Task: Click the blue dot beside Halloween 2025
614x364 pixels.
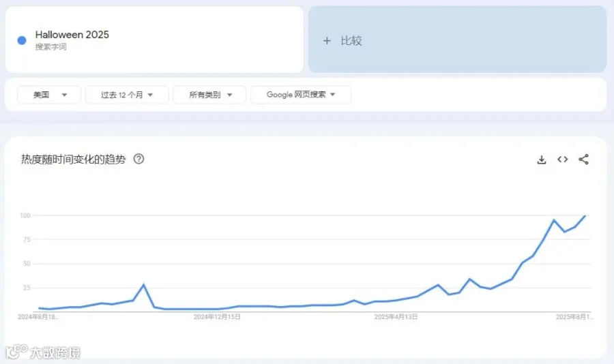Action: 22,40
